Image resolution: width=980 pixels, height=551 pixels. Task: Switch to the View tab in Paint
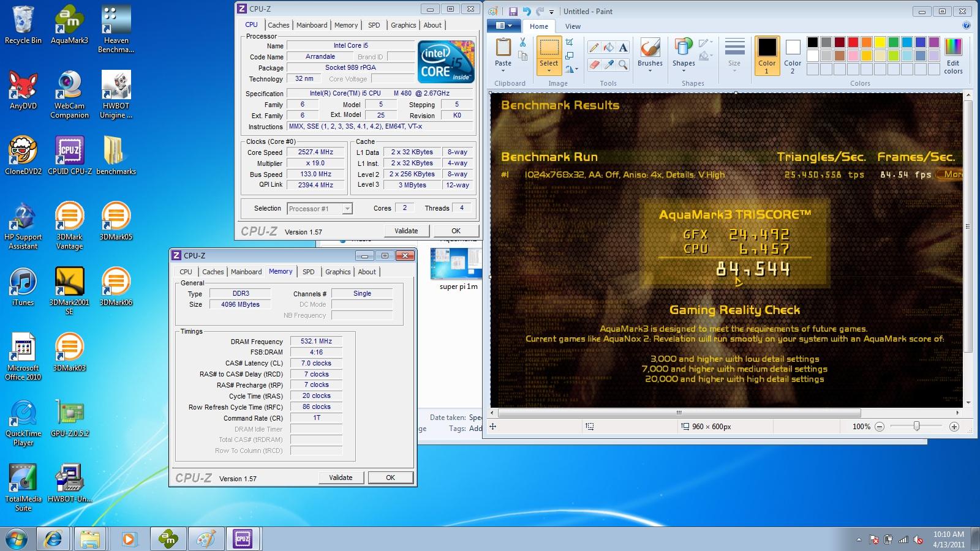573,26
